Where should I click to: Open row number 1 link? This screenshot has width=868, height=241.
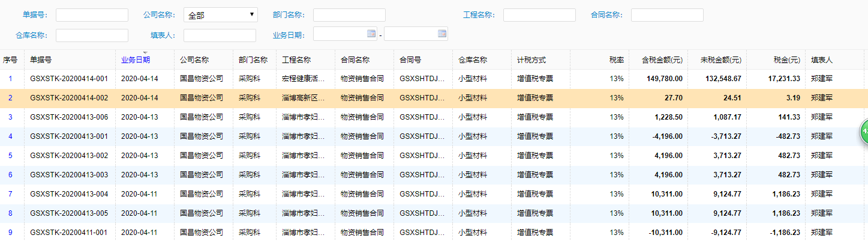(10, 78)
